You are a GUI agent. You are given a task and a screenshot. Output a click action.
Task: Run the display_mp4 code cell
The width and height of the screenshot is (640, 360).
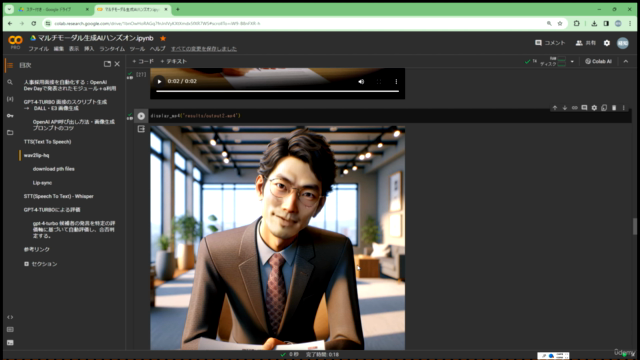[x=141, y=116]
